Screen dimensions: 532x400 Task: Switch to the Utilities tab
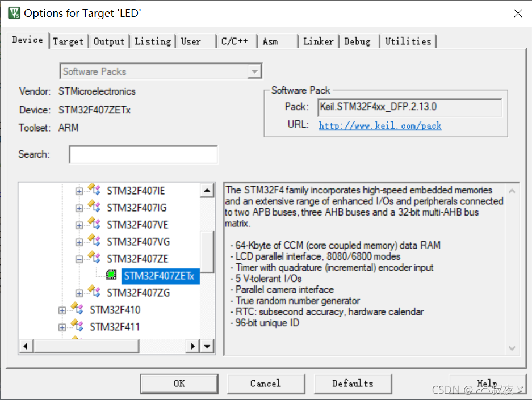tap(408, 41)
